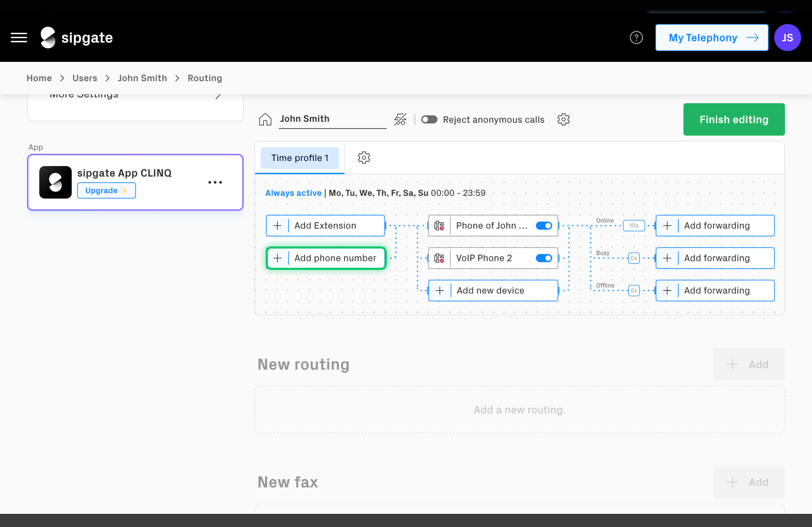
Task: Open Time profile settings gear
Action: pyautogui.click(x=364, y=157)
